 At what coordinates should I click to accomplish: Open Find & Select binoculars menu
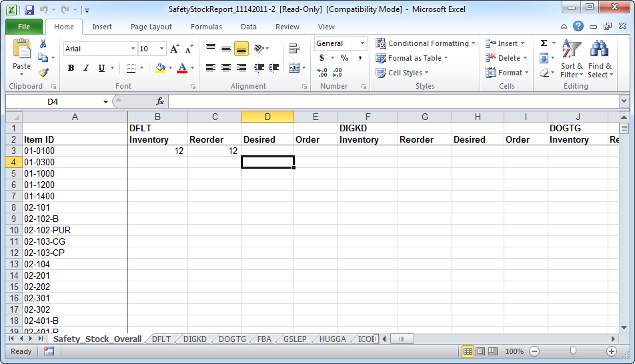tap(600, 59)
